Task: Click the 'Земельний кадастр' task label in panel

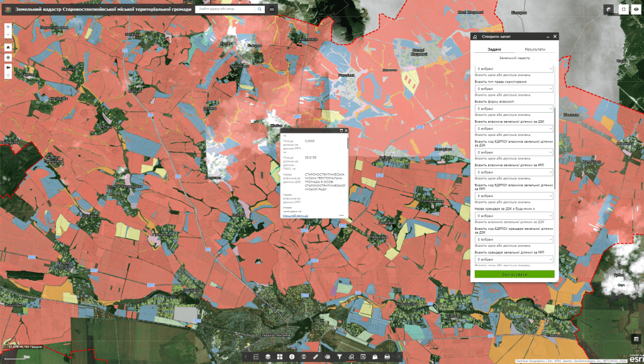Action: (x=514, y=58)
